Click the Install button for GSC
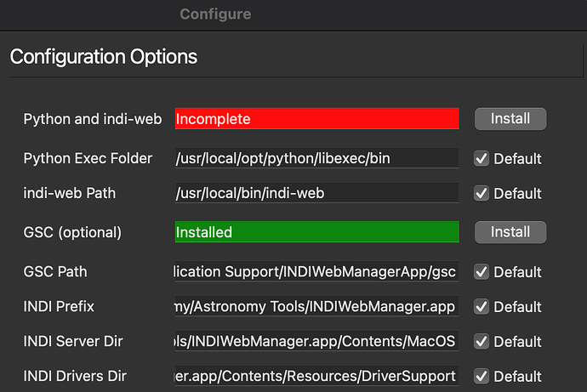587x392 pixels. (x=510, y=232)
